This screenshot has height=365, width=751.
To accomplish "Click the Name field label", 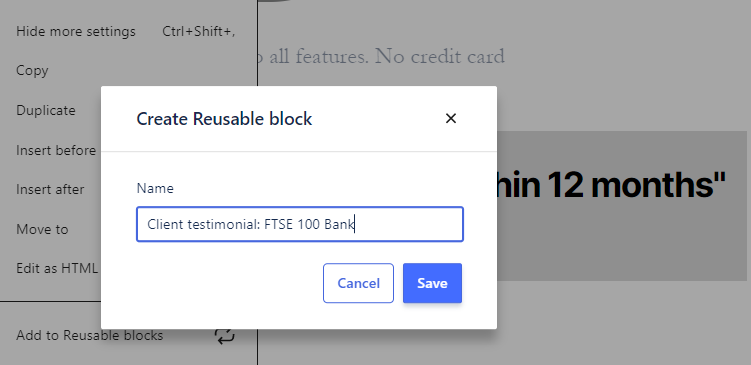I will [155, 188].
